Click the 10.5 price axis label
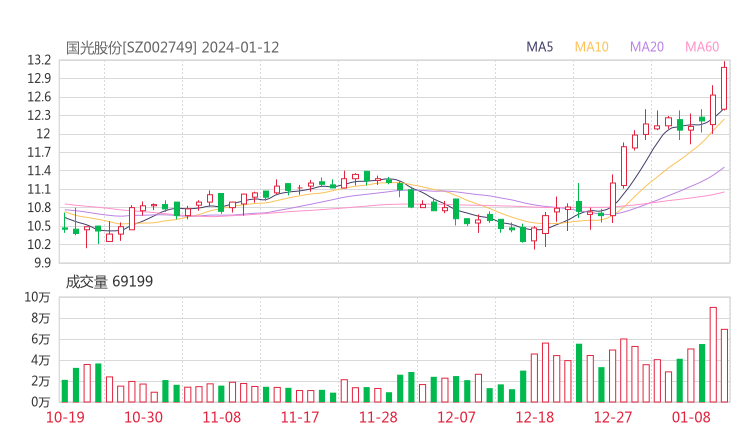The height and width of the screenshot is (440, 740). tap(39, 226)
